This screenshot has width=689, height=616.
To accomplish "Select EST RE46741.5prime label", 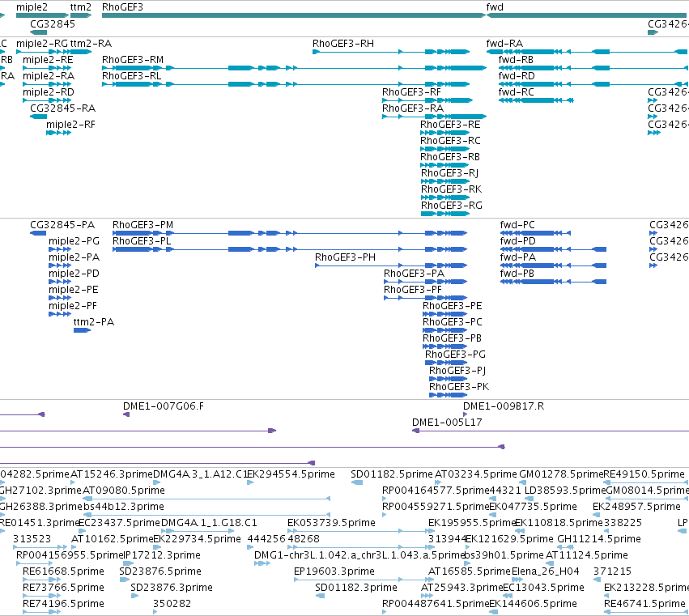I will 644,604.
